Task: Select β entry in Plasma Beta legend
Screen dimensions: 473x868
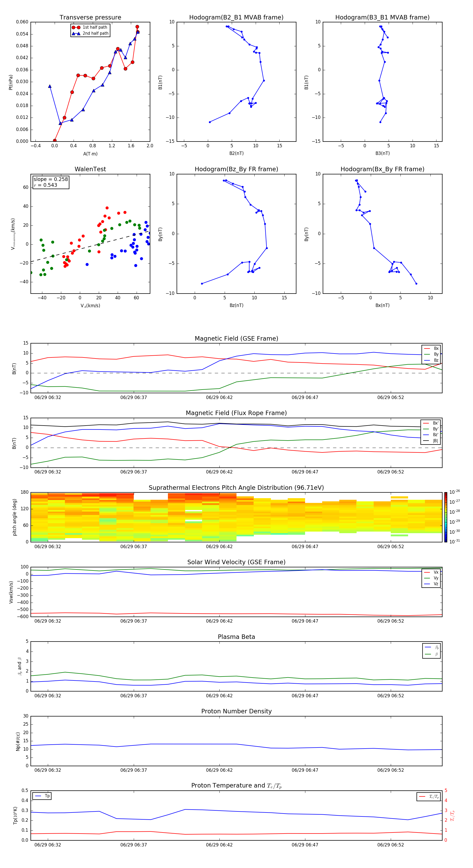Action: [x=431, y=654]
